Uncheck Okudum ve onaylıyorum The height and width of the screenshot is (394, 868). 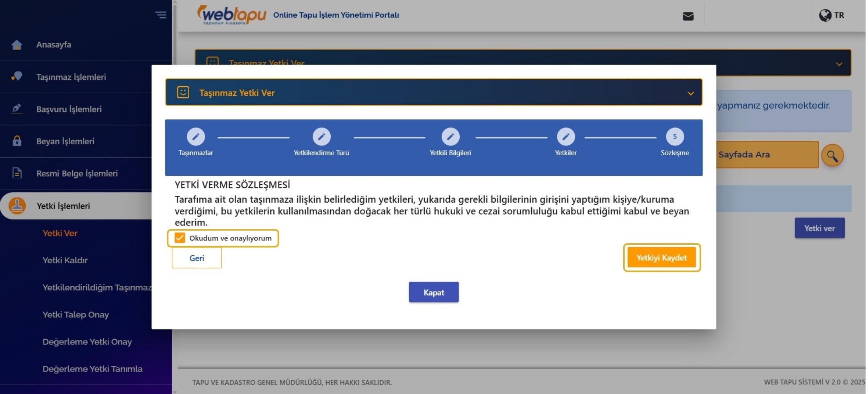click(x=179, y=238)
